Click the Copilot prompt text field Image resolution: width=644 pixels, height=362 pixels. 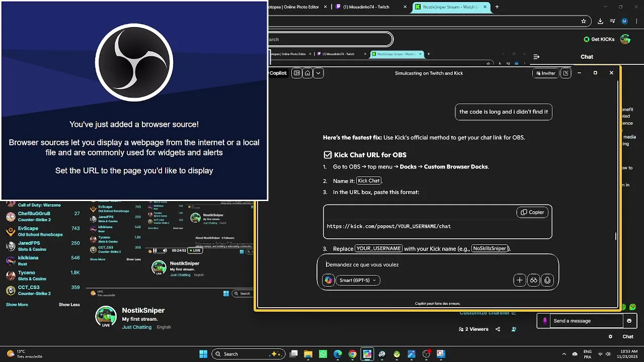point(438,264)
